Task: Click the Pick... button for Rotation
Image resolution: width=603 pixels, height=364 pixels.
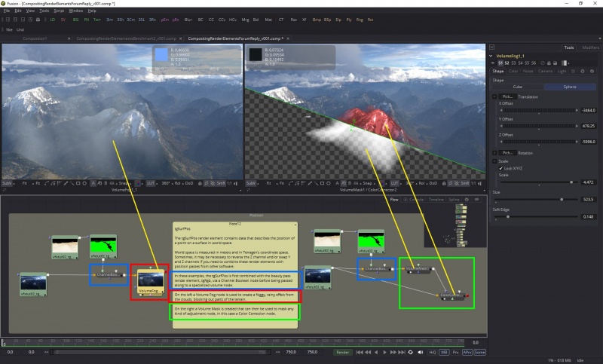Action: 507,153
